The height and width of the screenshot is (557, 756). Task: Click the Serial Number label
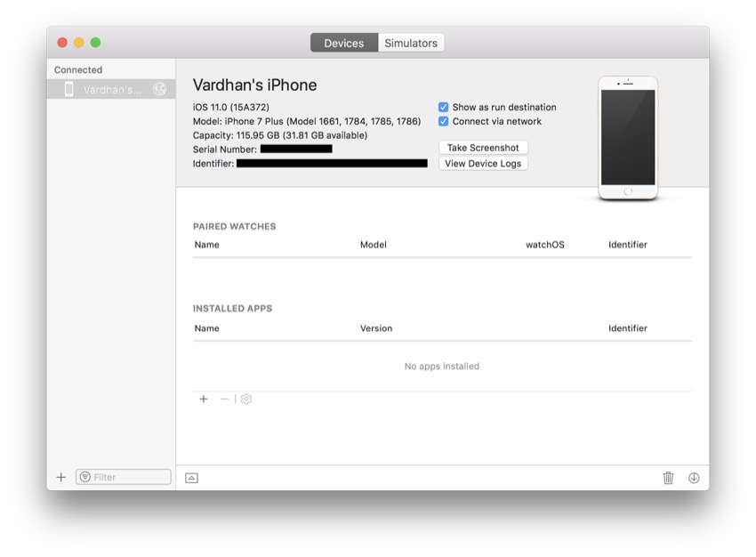coord(225,149)
